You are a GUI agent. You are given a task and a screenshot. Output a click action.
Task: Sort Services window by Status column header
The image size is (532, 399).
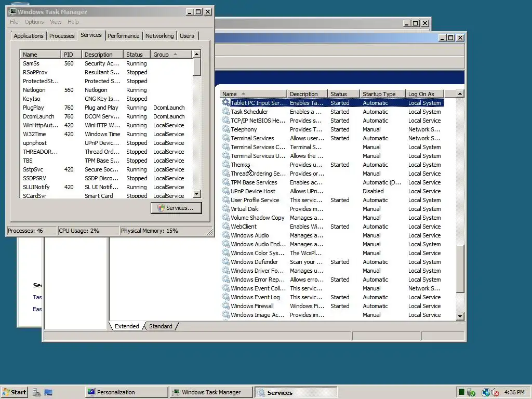coord(344,94)
